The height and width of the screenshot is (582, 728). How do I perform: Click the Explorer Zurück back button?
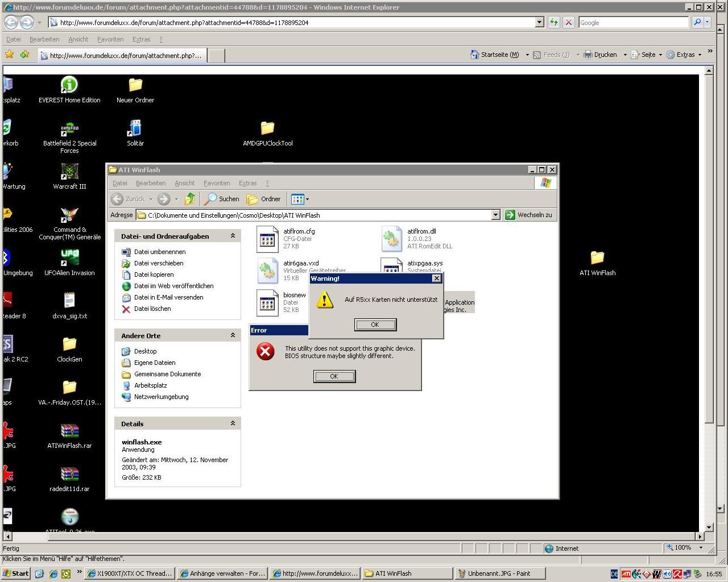pyautogui.click(x=129, y=199)
